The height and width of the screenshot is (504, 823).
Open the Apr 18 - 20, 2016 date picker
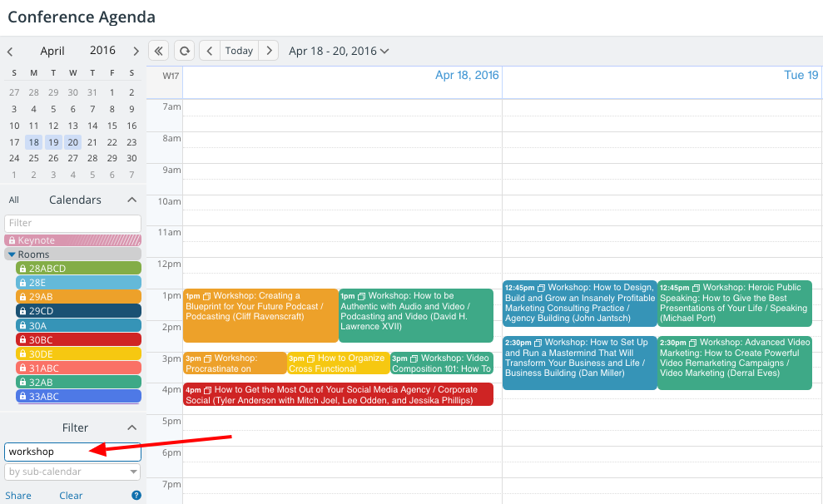click(339, 51)
